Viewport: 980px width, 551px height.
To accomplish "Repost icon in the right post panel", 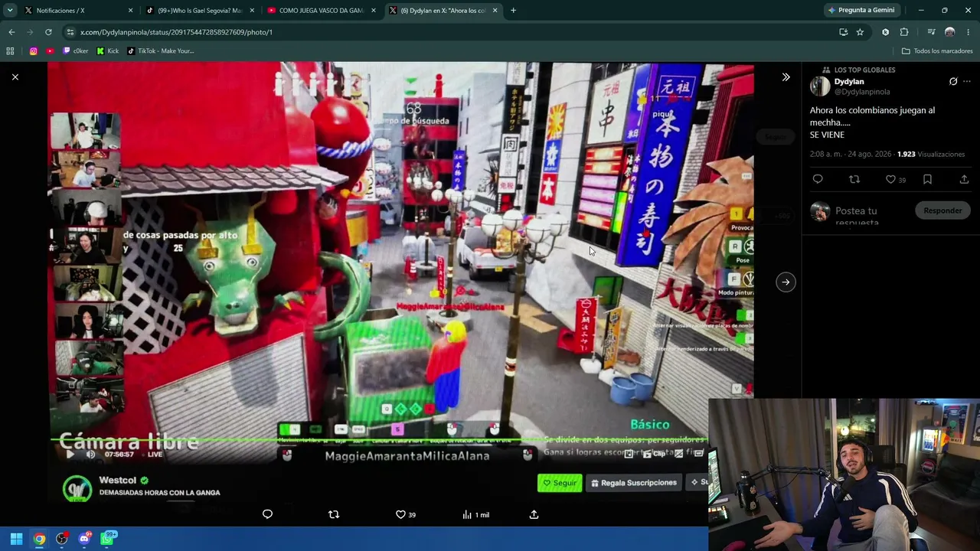I will [854, 179].
